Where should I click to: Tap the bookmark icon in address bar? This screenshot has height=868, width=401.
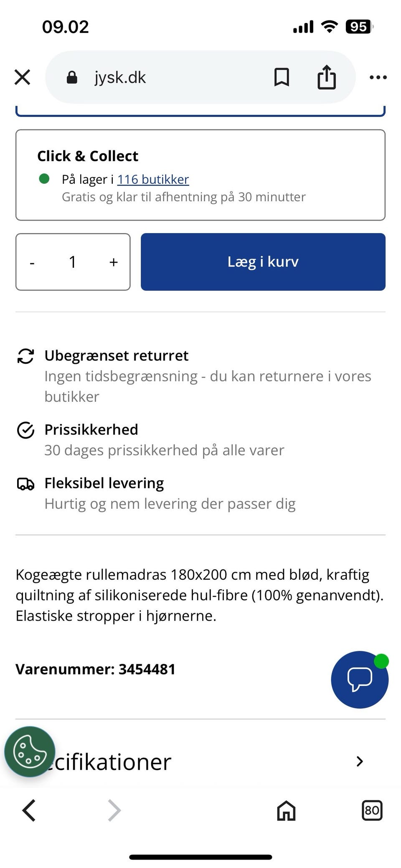[282, 77]
